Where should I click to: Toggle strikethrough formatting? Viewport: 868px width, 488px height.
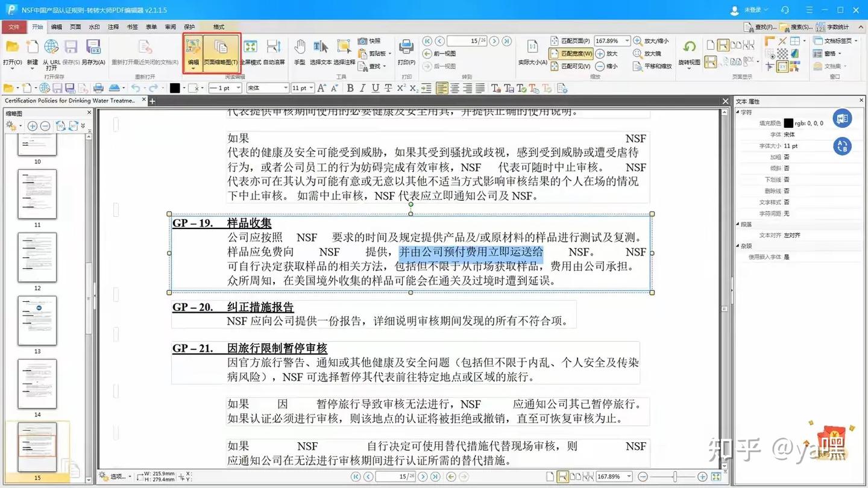(388, 88)
